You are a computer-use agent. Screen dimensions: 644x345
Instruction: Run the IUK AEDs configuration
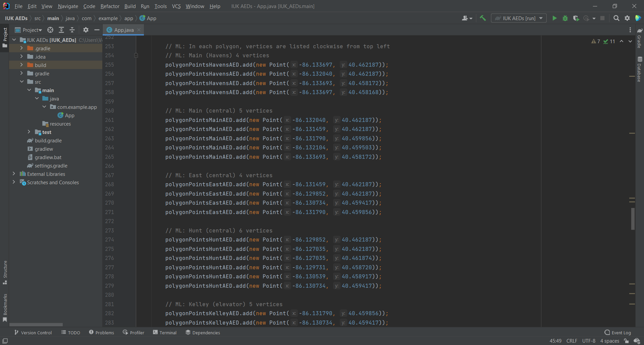click(x=554, y=18)
